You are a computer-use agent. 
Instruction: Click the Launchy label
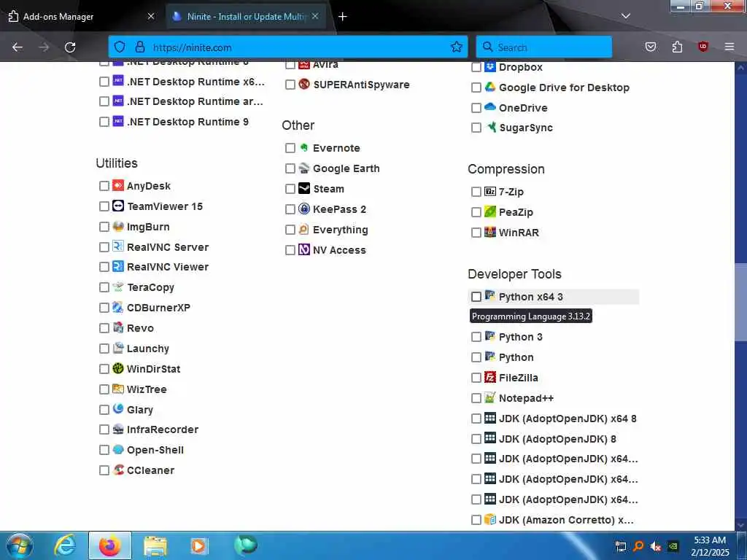pyautogui.click(x=147, y=349)
